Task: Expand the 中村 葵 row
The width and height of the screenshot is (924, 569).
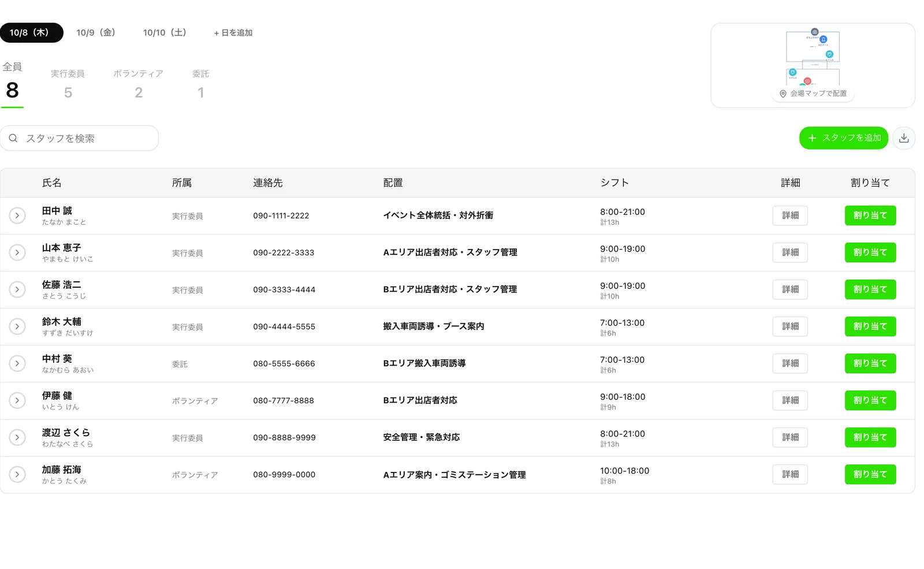Action: click(17, 363)
